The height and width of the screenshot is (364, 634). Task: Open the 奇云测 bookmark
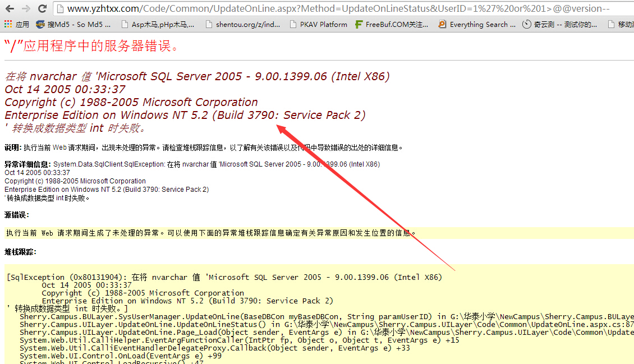point(559,25)
